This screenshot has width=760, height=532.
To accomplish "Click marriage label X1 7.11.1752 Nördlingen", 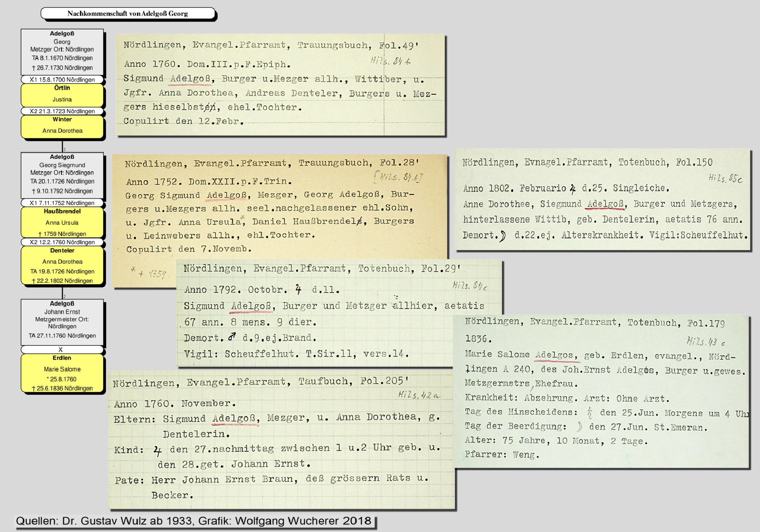I will [62, 203].
